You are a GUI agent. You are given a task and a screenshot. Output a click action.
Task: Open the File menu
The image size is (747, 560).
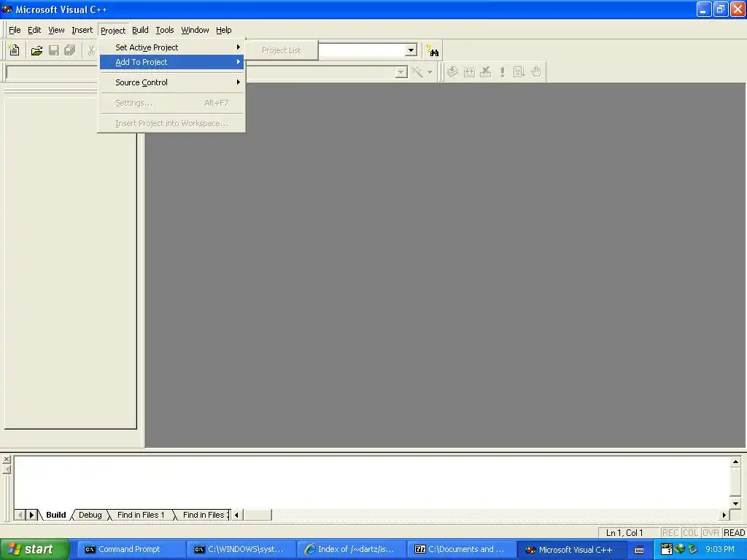[15, 30]
